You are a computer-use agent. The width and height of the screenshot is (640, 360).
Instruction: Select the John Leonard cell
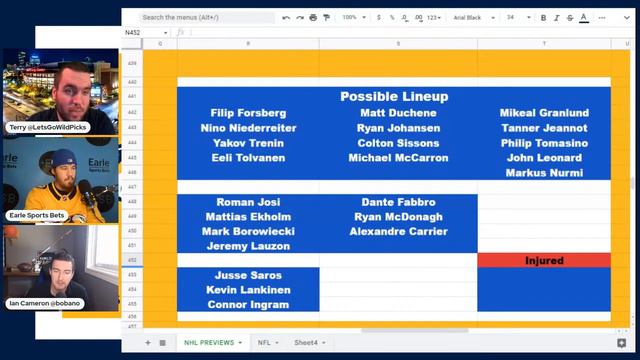544,158
